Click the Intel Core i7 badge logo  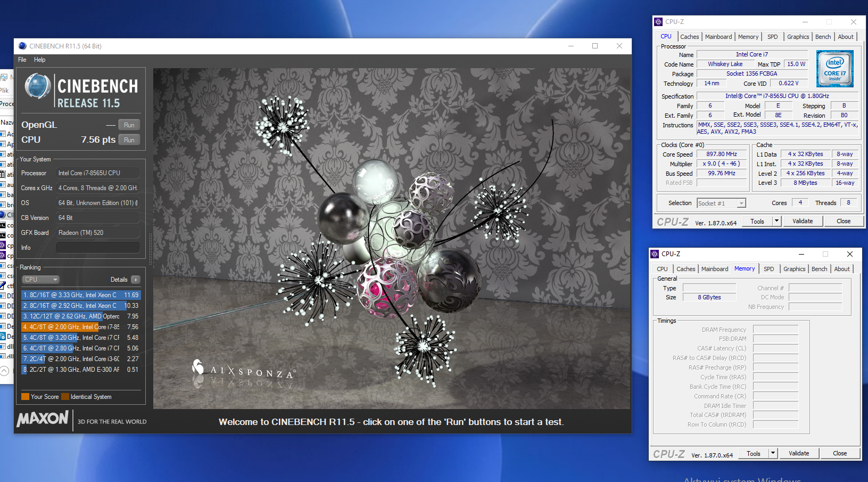click(835, 69)
